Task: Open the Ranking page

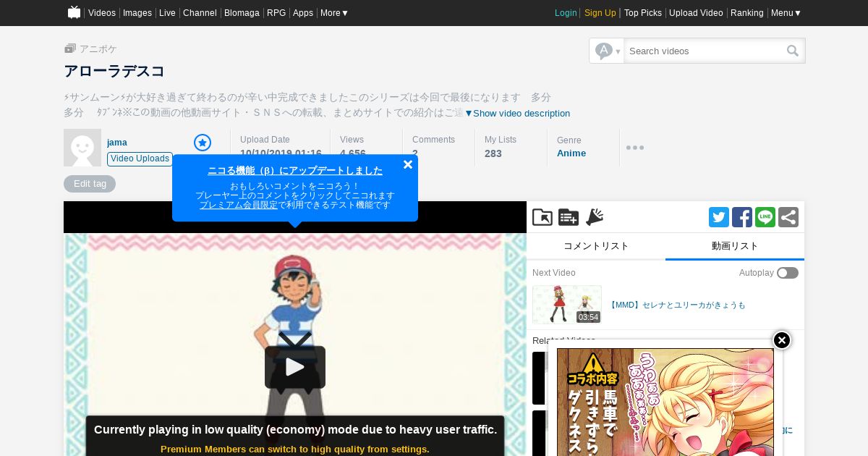Action: click(x=747, y=13)
